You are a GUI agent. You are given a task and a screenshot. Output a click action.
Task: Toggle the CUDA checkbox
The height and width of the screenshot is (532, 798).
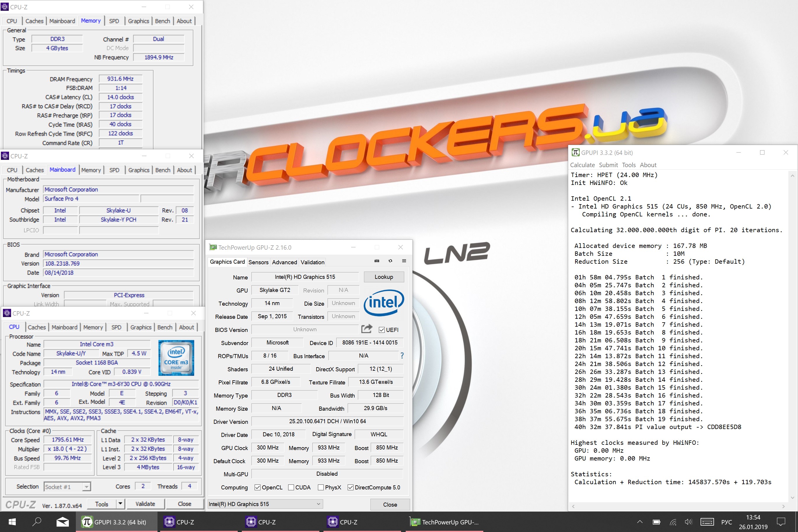coord(291,487)
